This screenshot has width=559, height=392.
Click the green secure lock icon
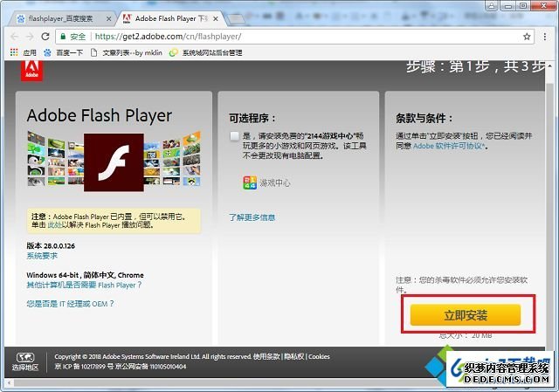click(63, 37)
